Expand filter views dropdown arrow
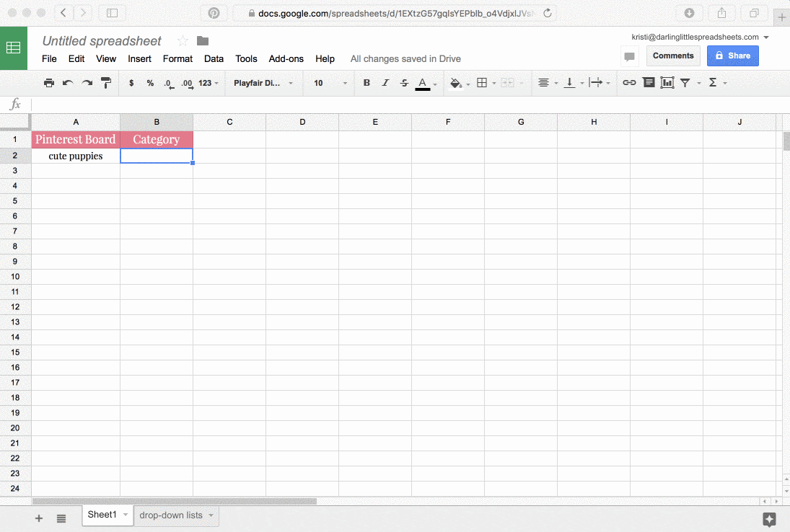 (x=699, y=84)
